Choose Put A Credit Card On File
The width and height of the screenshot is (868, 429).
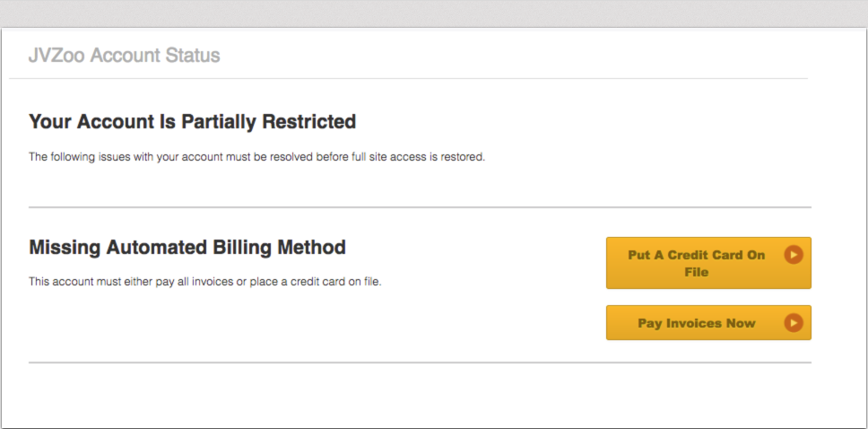point(708,263)
